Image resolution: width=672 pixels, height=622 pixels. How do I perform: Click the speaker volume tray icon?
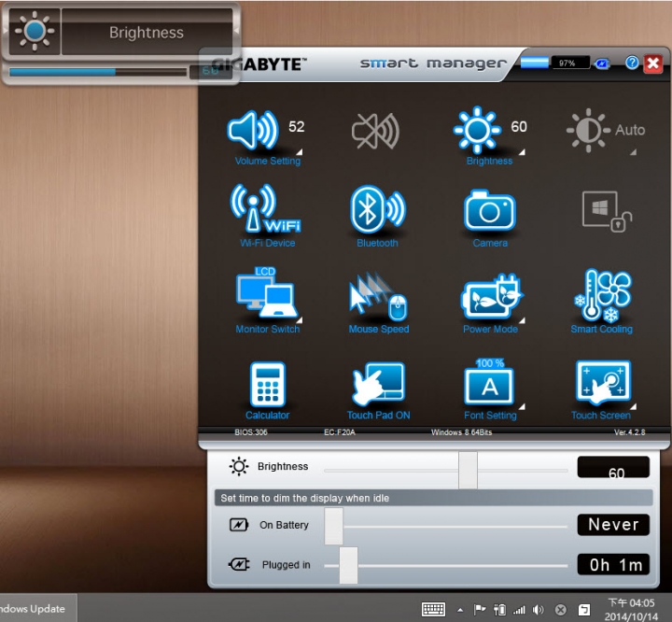[539, 610]
